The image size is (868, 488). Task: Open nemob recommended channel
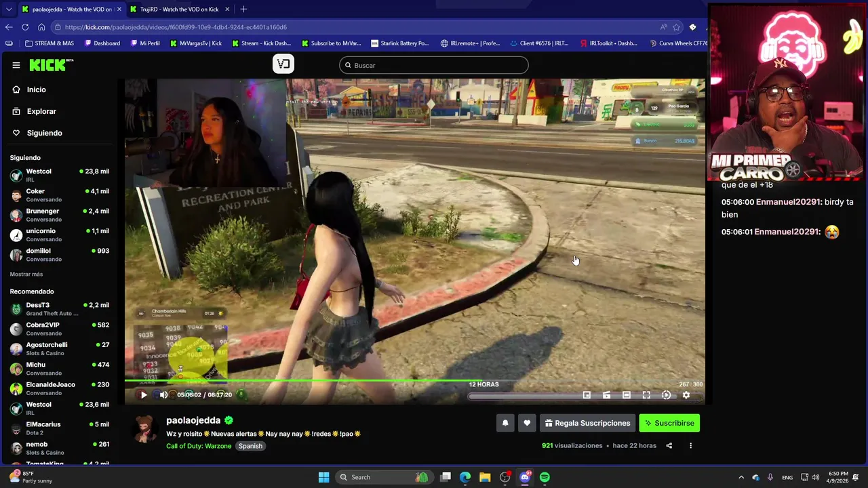60,448
